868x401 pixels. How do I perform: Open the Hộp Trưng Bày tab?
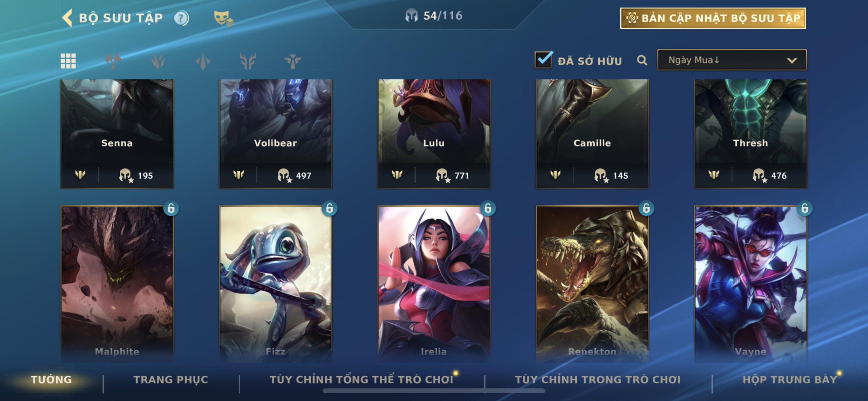[790, 379]
